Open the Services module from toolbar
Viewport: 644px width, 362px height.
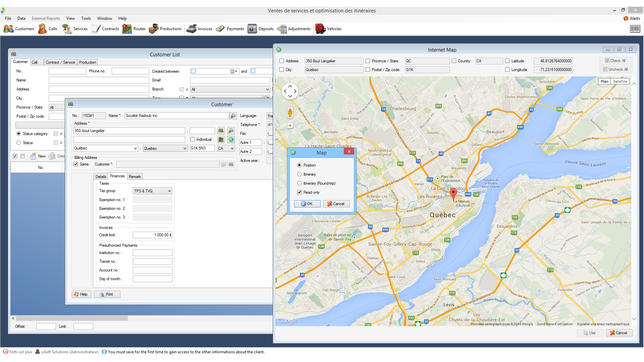pyautogui.click(x=75, y=29)
